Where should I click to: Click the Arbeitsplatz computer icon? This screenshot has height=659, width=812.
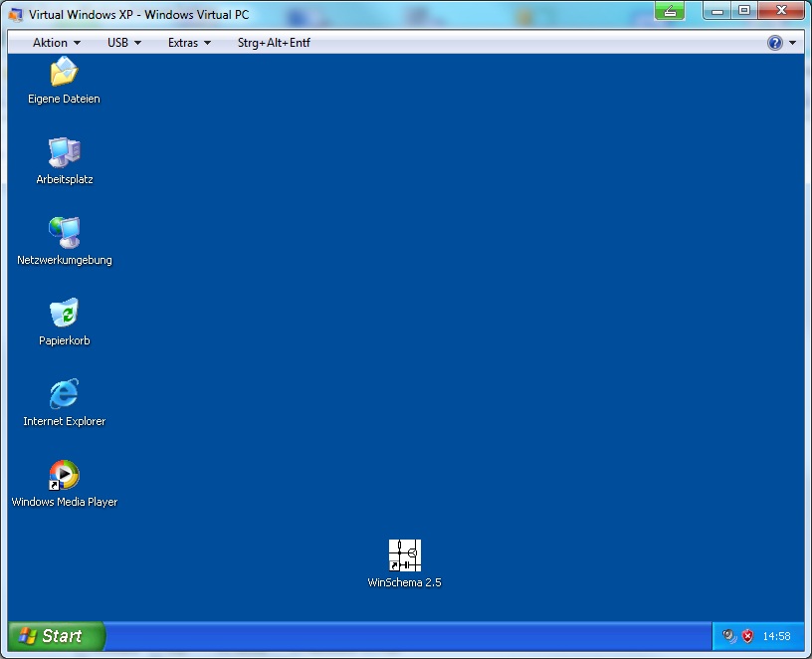[64, 152]
